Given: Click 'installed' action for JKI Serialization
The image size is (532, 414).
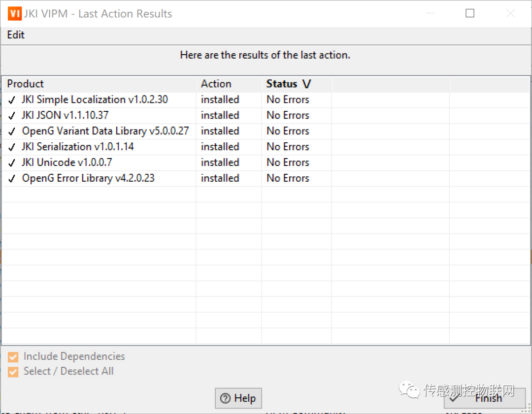Looking at the screenshot, I should 220,147.
